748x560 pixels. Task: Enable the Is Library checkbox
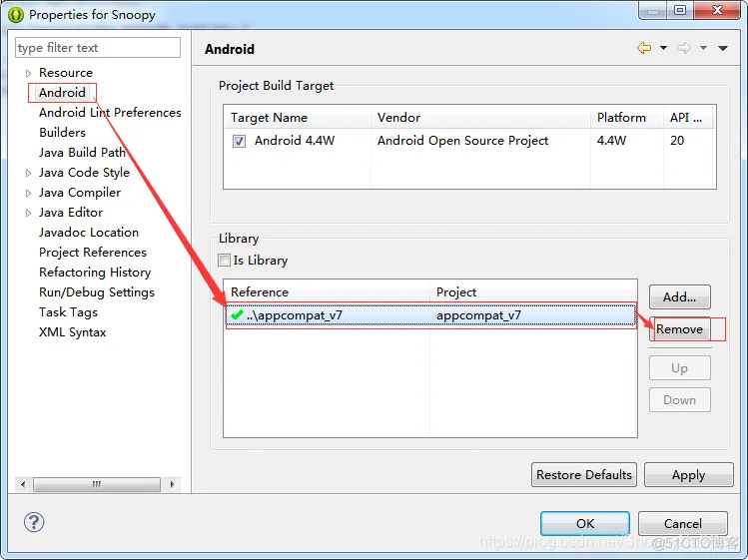tap(224, 260)
